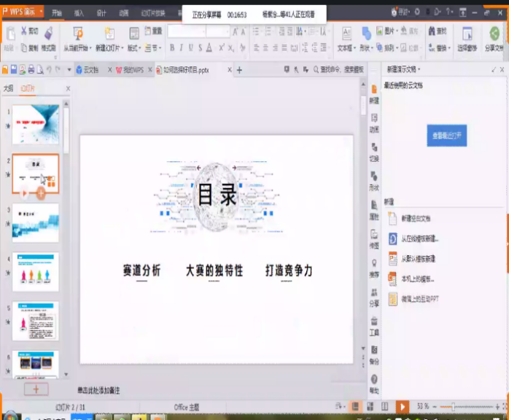
Task: Open Shapes panel in right sidebar
Action: [374, 181]
